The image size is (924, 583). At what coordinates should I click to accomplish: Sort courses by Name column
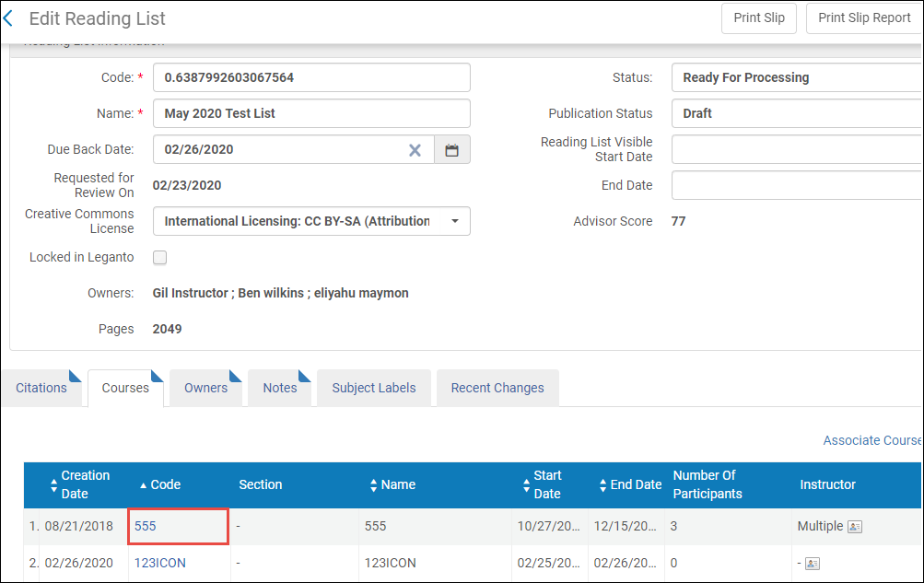click(x=392, y=484)
